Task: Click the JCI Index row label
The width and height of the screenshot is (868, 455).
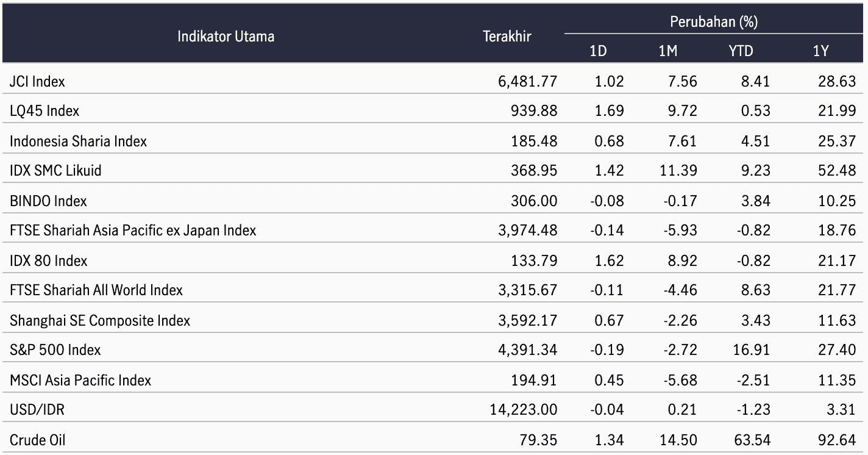Action: click(37, 81)
